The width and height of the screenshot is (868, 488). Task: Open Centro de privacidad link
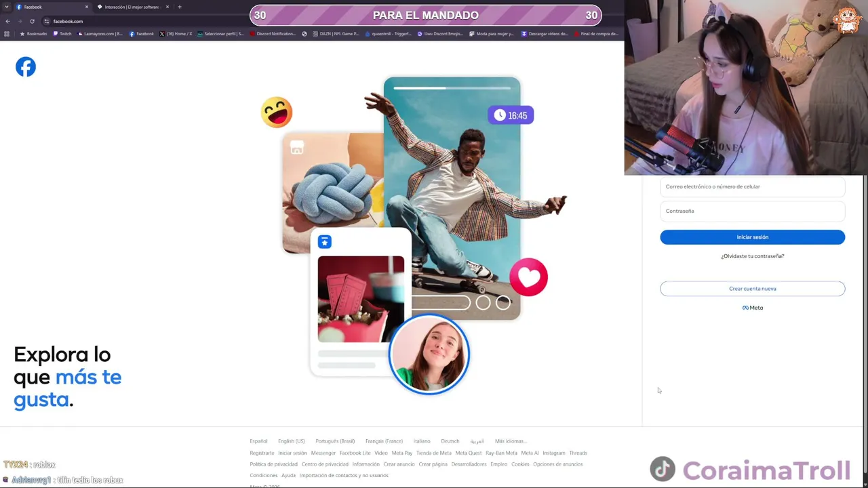coord(325,464)
